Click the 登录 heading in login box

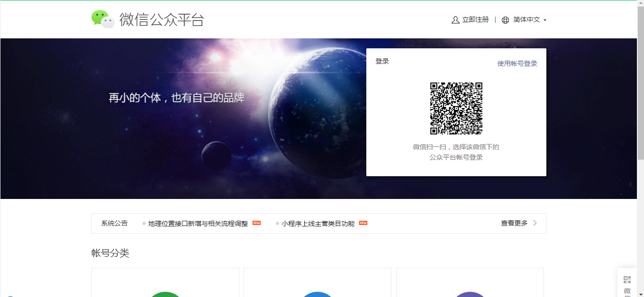click(x=382, y=61)
